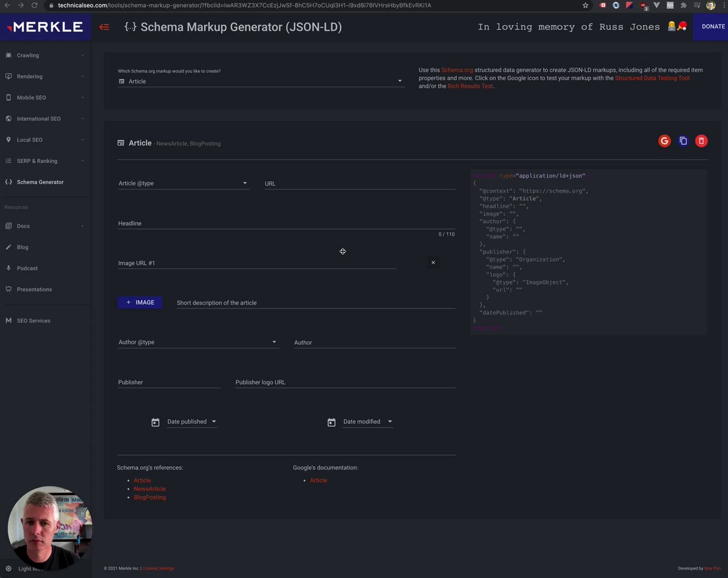Click the Merkle logo

coord(45,27)
